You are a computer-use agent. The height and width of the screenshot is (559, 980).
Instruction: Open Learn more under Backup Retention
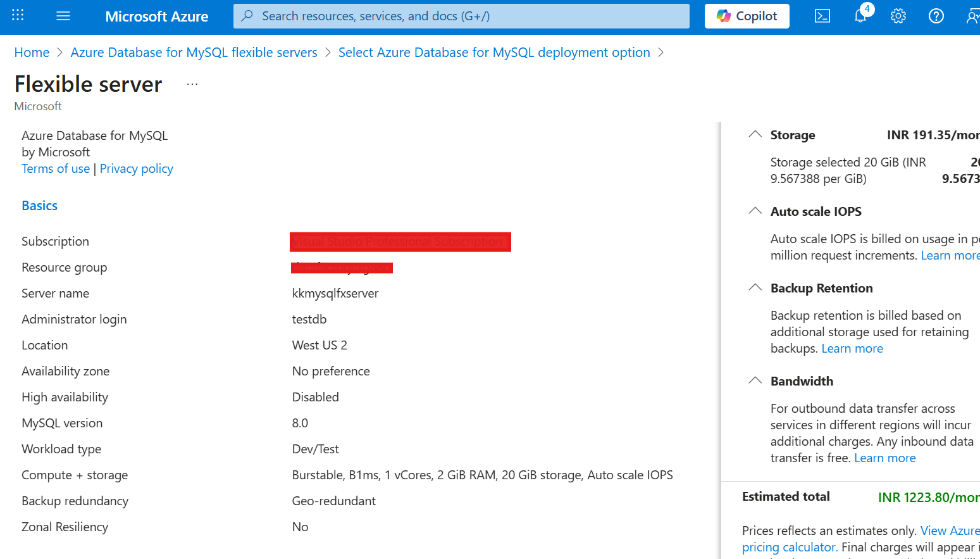[x=852, y=348]
